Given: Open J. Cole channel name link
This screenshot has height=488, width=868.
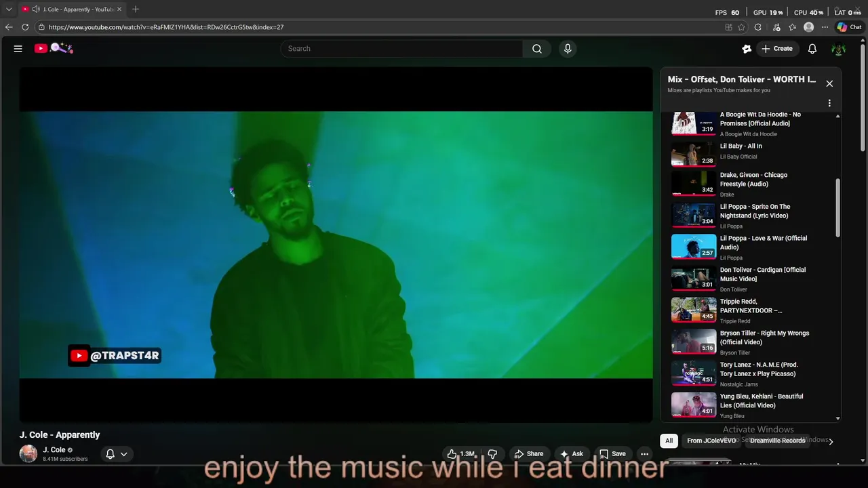Looking at the screenshot, I should click(54, 449).
